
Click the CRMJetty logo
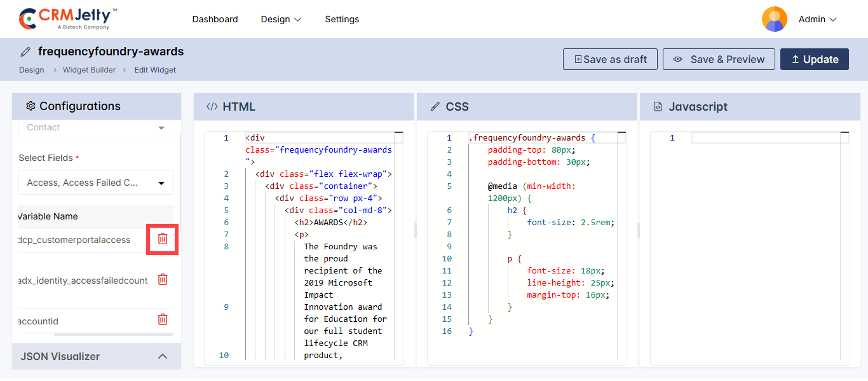pyautogui.click(x=68, y=19)
